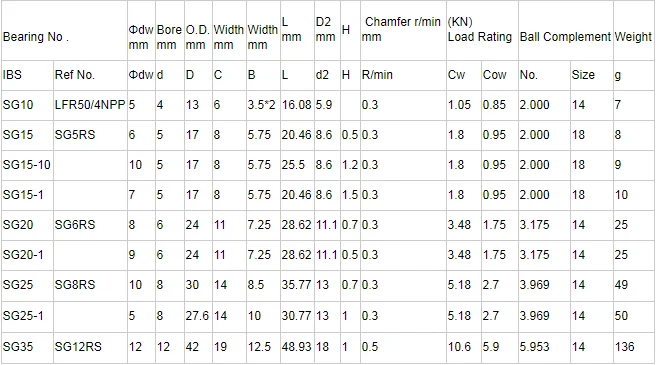The image size is (656, 365).
Task: Click the SG20-1 bearing number
Action: (x=23, y=254)
